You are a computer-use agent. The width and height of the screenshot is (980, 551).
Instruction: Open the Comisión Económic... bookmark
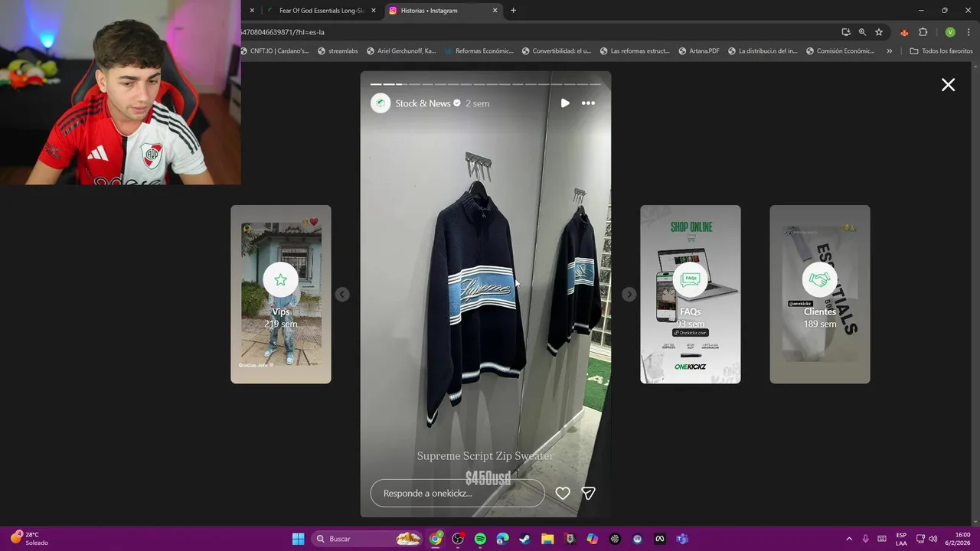click(840, 51)
